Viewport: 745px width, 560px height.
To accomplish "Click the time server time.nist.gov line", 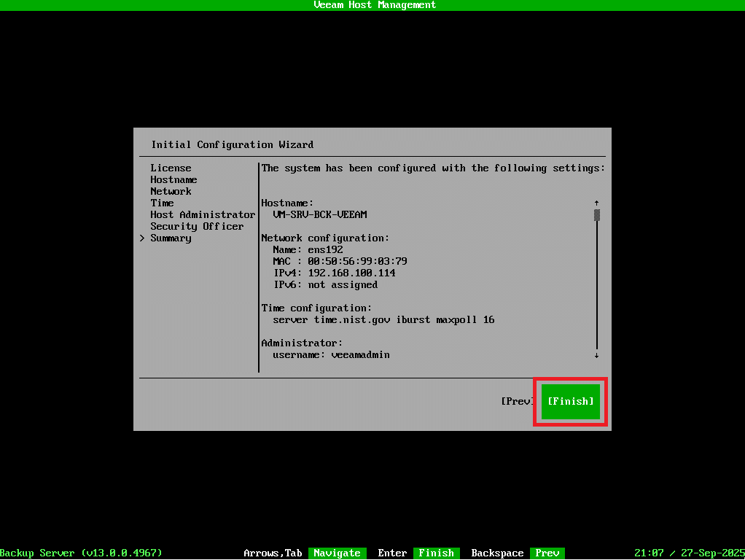I will tap(383, 319).
